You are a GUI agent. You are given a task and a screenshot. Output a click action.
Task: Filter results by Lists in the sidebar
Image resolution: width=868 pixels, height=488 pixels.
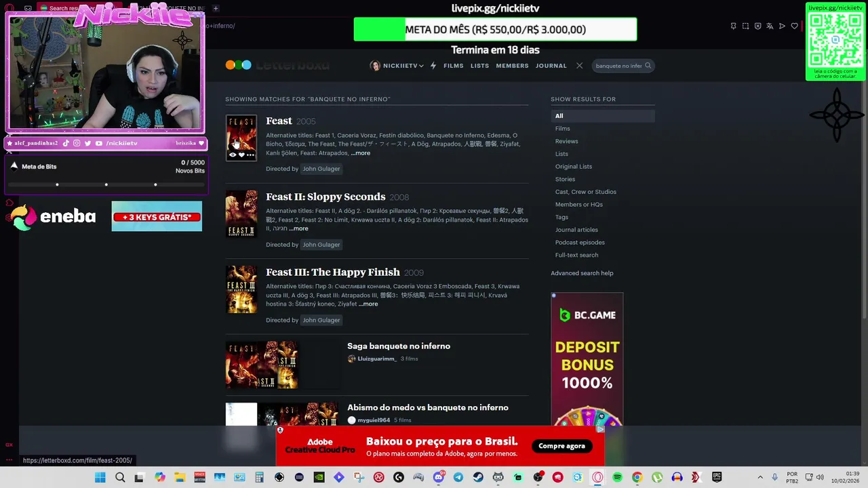click(561, 154)
